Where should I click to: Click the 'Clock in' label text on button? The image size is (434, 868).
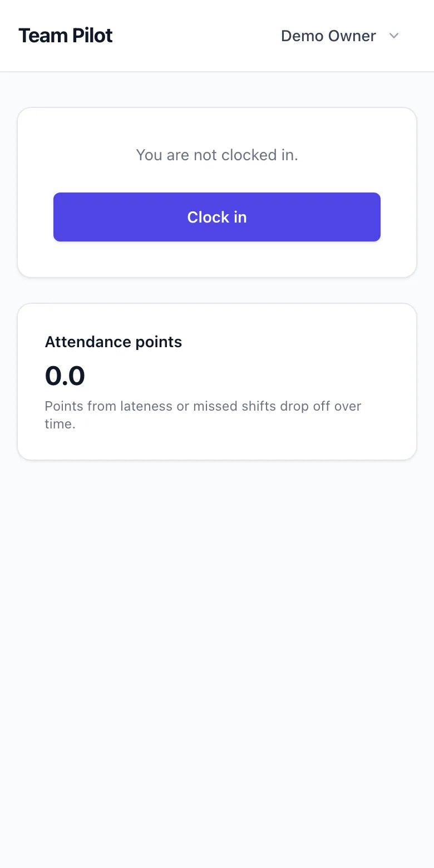pos(217,217)
